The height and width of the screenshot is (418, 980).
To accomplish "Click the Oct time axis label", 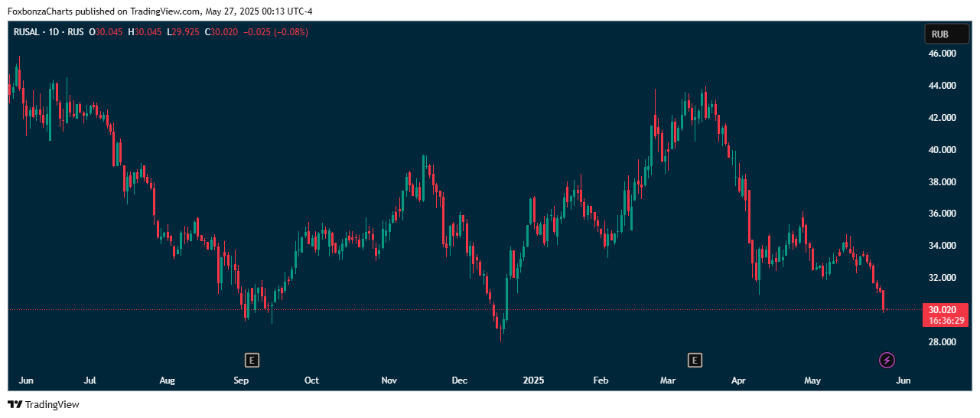I will point(311,380).
